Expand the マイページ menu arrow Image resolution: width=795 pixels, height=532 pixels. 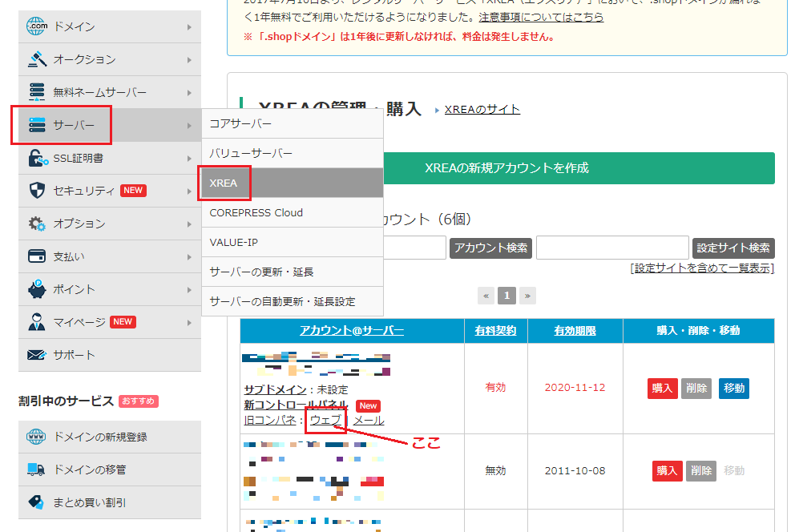click(x=188, y=322)
